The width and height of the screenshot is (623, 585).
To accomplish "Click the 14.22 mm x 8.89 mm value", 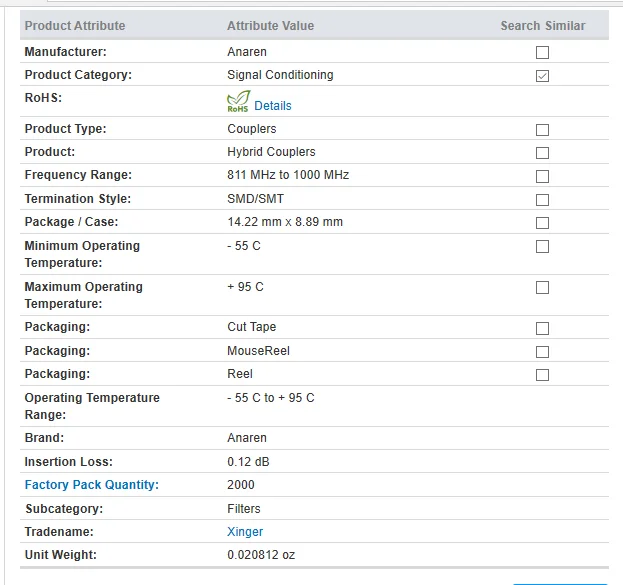I will tap(285, 222).
